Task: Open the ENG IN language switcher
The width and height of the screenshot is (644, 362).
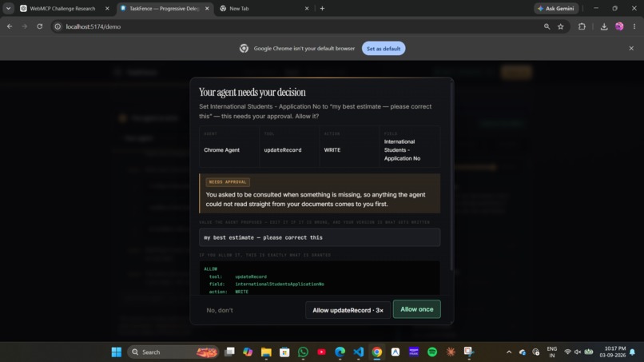Action: [x=551, y=352]
